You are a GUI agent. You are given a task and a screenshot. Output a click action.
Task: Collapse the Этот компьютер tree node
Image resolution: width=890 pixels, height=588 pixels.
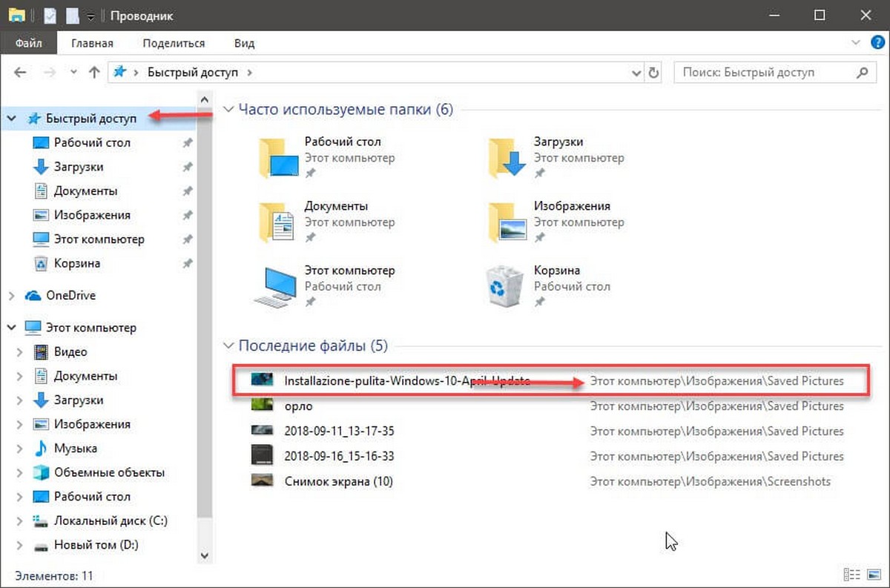11,327
